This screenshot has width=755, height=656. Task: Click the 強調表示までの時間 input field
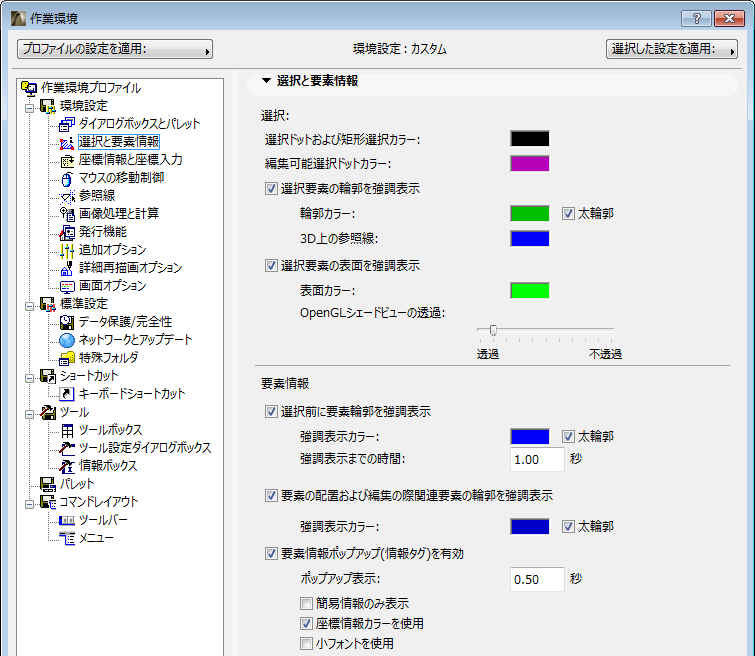coord(537,459)
